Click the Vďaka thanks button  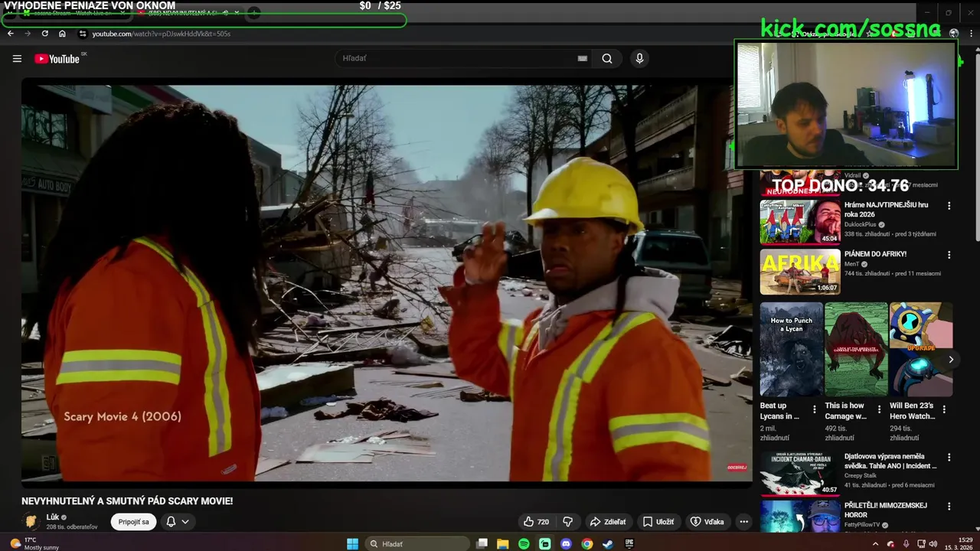tap(707, 522)
